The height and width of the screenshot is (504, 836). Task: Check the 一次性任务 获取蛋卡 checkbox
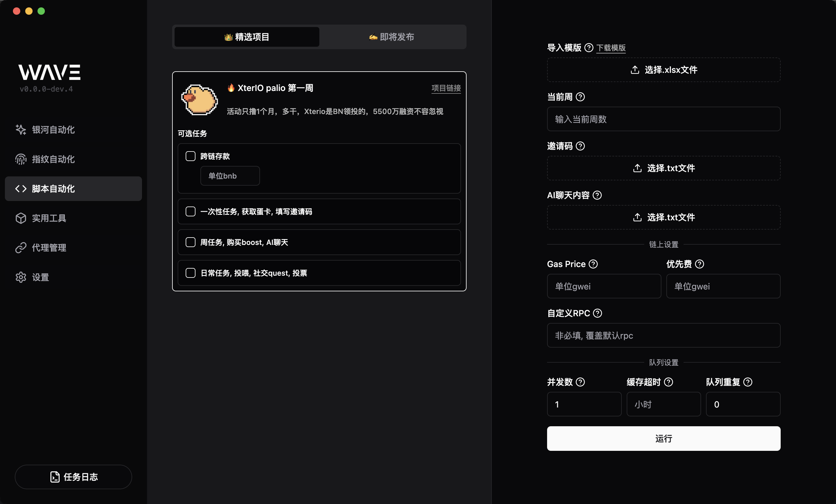coord(190,212)
